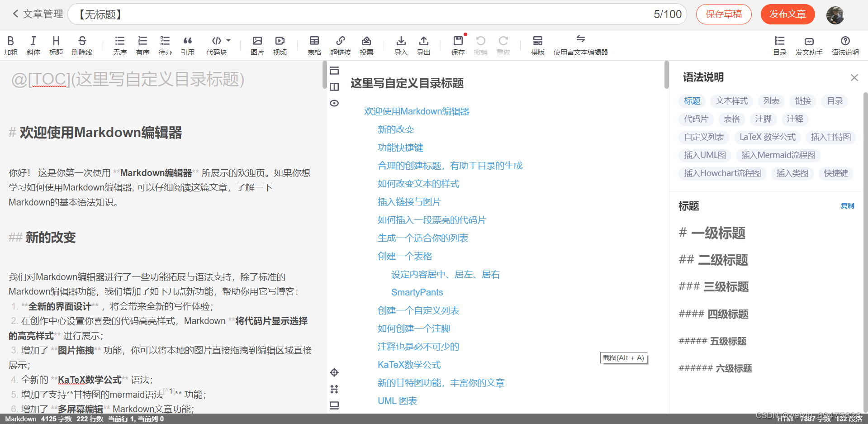Click the 新的改变 heading in editor

tap(50, 238)
